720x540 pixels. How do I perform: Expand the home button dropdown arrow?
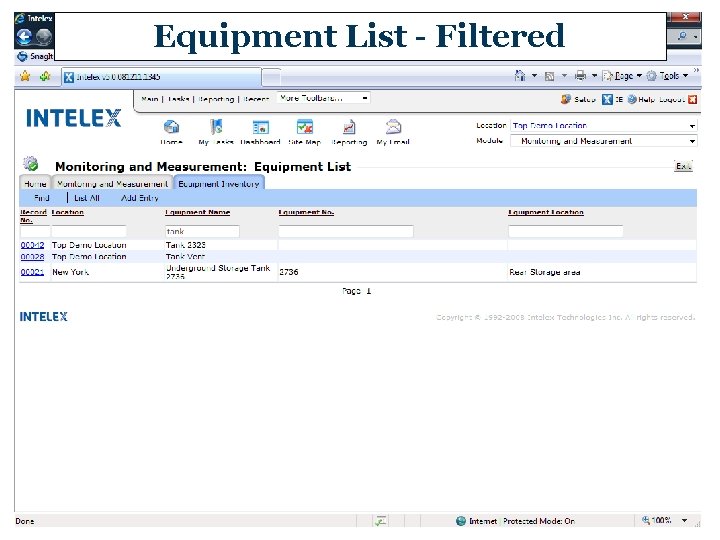pyautogui.click(x=534, y=75)
